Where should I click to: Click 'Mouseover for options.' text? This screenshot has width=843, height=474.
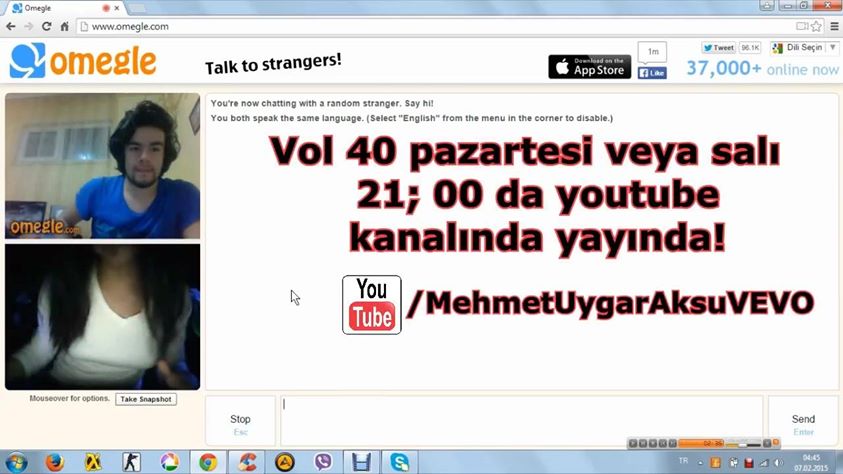click(69, 399)
